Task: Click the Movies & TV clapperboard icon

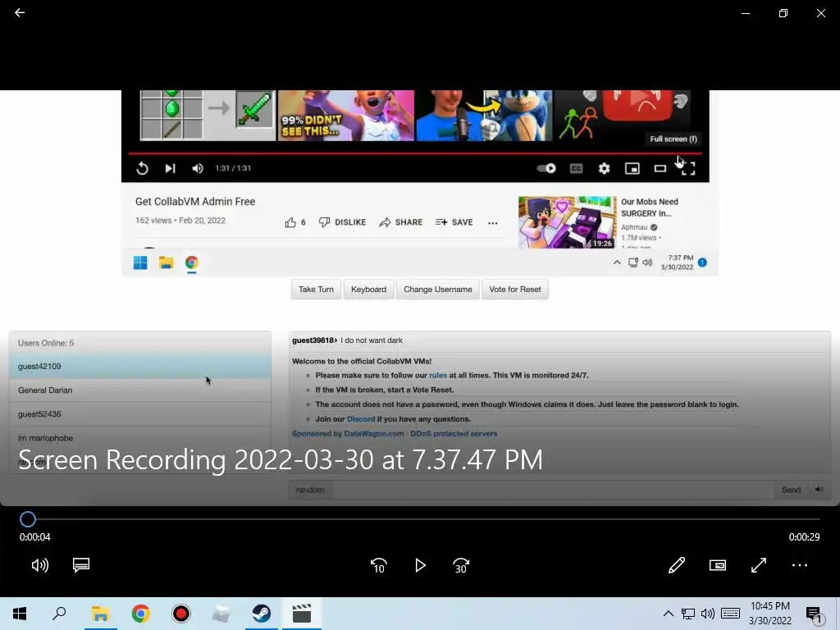Action: click(302, 614)
